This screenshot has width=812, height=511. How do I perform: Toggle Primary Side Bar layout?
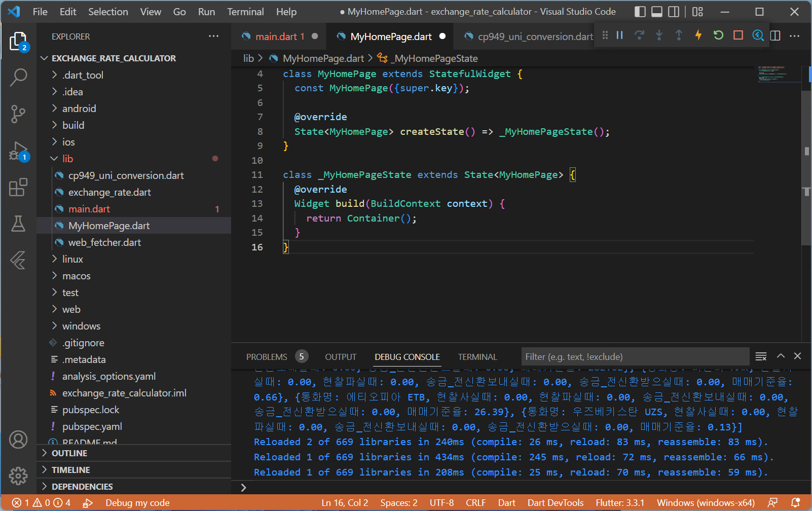[x=640, y=12]
